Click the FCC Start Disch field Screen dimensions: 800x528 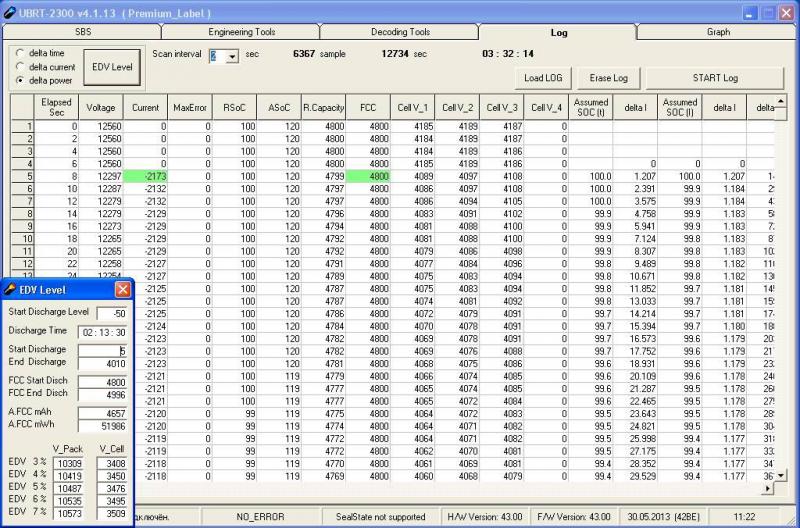point(102,382)
